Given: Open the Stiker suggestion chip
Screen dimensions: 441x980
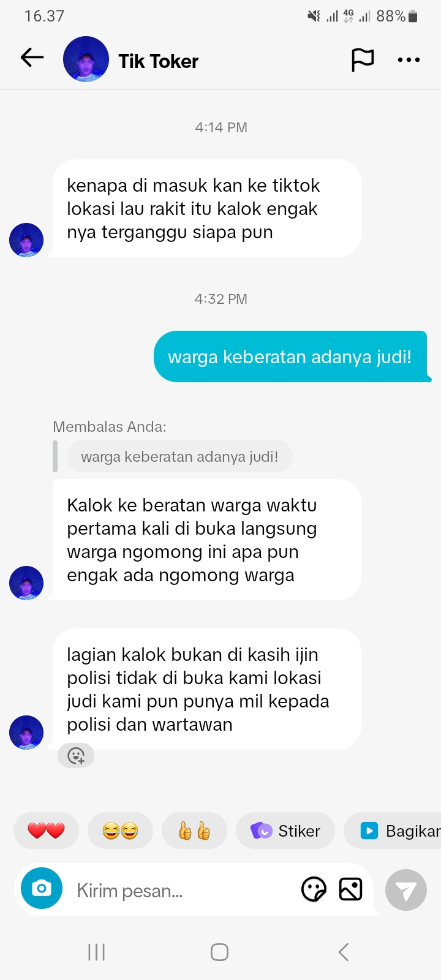Looking at the screenshot, I should 285,831.
